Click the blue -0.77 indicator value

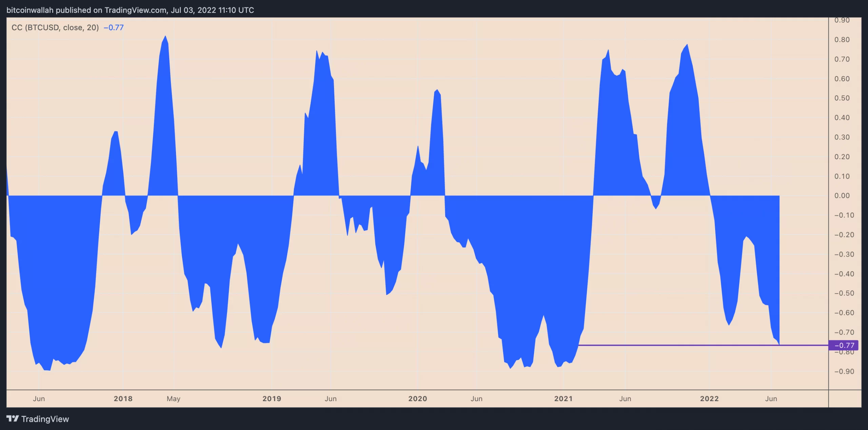pyautogui.click(x=114, y=27)
